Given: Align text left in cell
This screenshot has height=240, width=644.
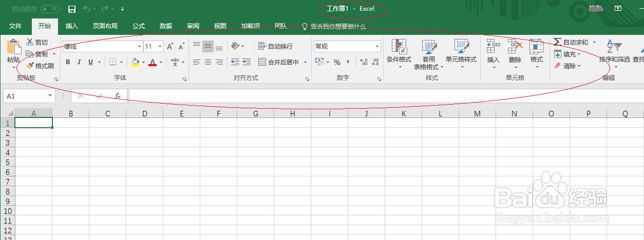Looking at the screenshot, I should pos(196,62).
